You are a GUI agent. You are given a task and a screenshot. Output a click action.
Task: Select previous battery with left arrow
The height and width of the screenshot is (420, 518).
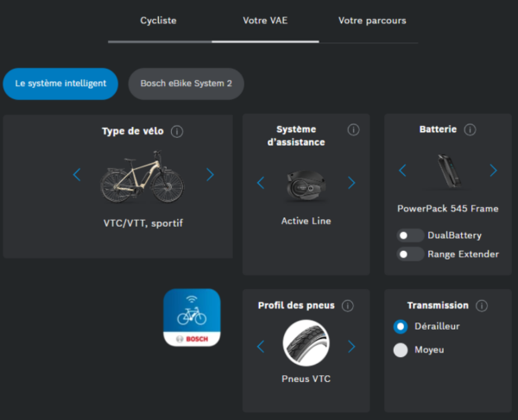402,170
